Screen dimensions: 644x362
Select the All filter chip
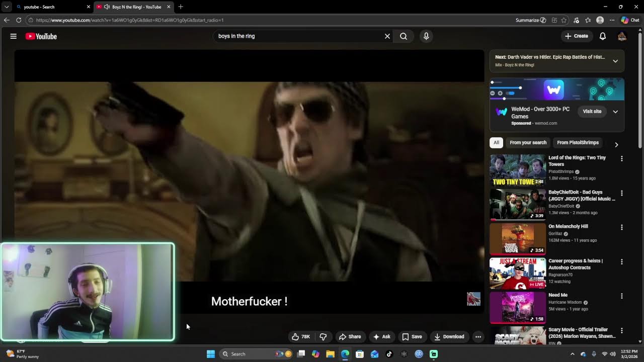pos(496,143)
